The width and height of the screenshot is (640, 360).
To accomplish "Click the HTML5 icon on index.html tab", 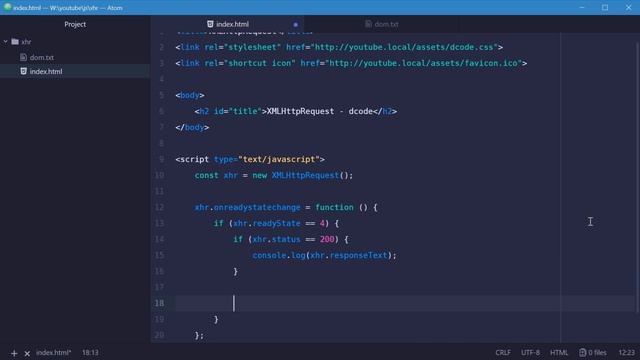I will click(210, 24).
